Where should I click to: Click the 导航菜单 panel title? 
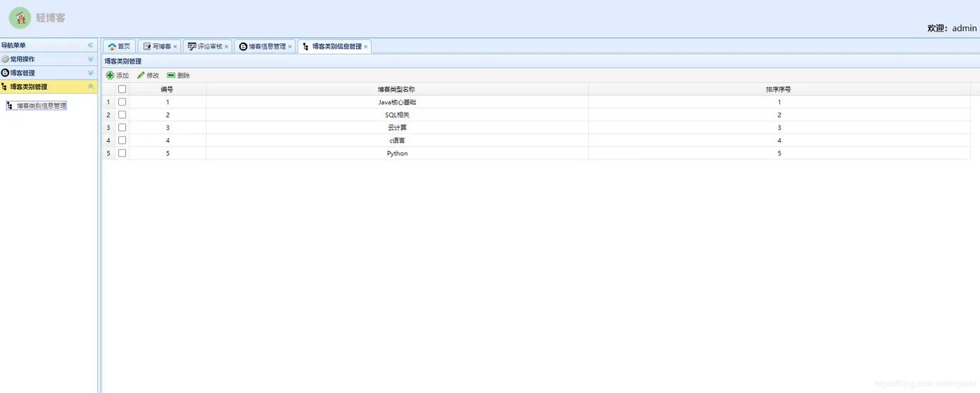pyautogui.click(x=13, y=45)
